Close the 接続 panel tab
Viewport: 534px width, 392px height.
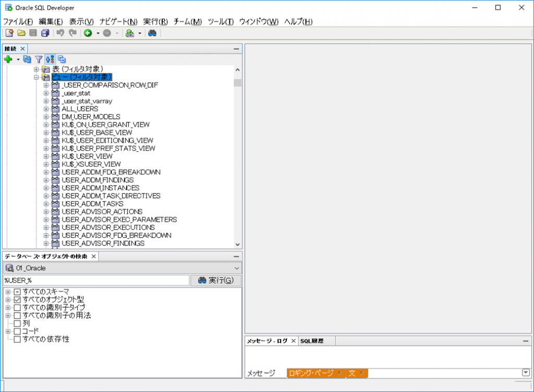click(x=23, y=48)
